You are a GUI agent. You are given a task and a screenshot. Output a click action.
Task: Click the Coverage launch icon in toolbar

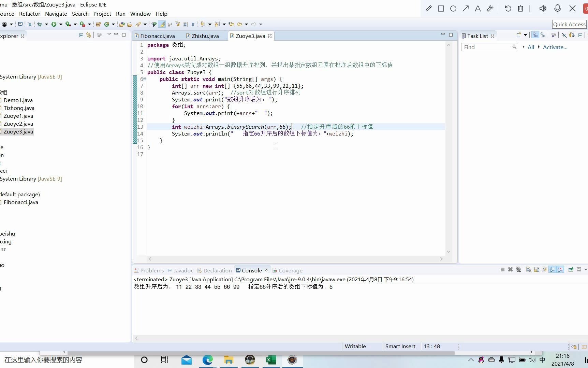(x=68, y=24)
